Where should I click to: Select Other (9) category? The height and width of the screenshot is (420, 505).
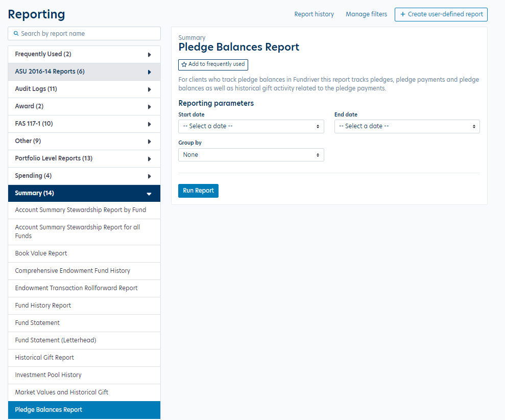point(84,142)
